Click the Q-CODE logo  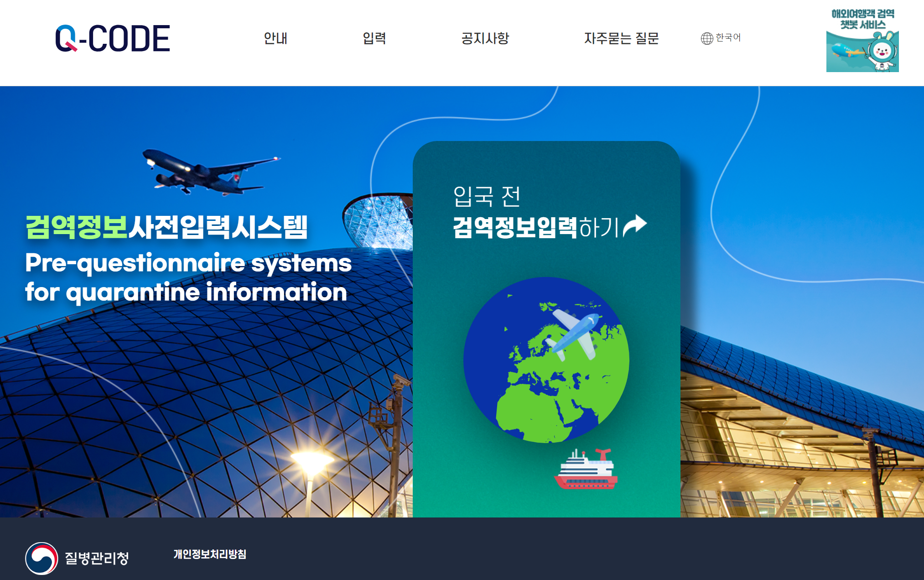[x=113, y=38]
